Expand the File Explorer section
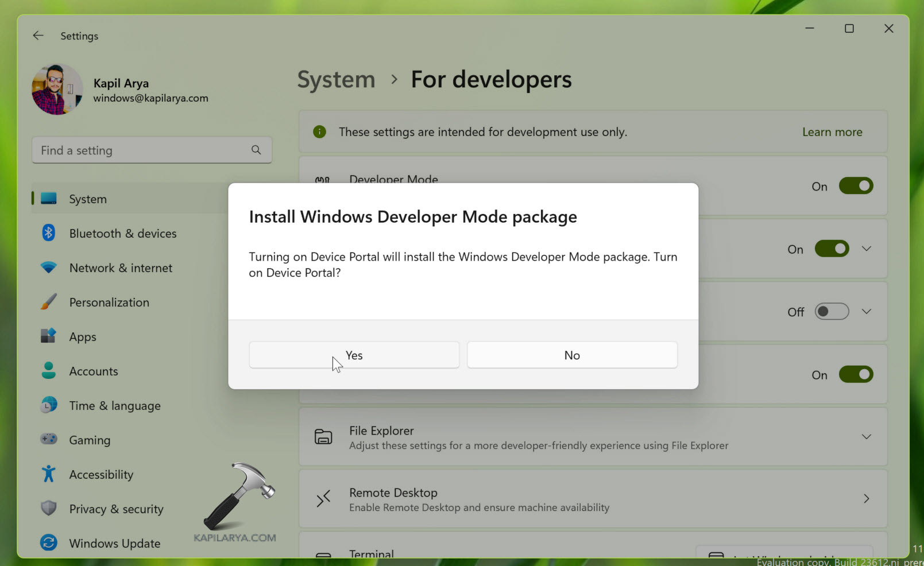This screenshot has height=566, width=924. 867,437
